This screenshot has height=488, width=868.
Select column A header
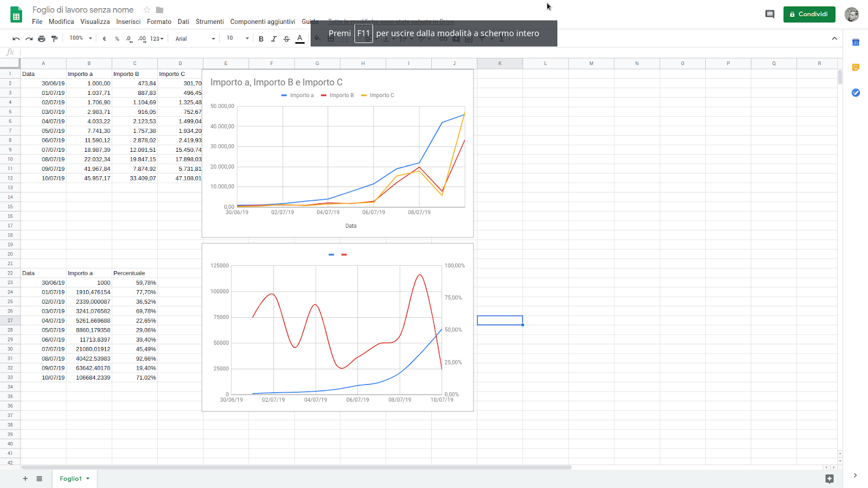tap(43, 63)
